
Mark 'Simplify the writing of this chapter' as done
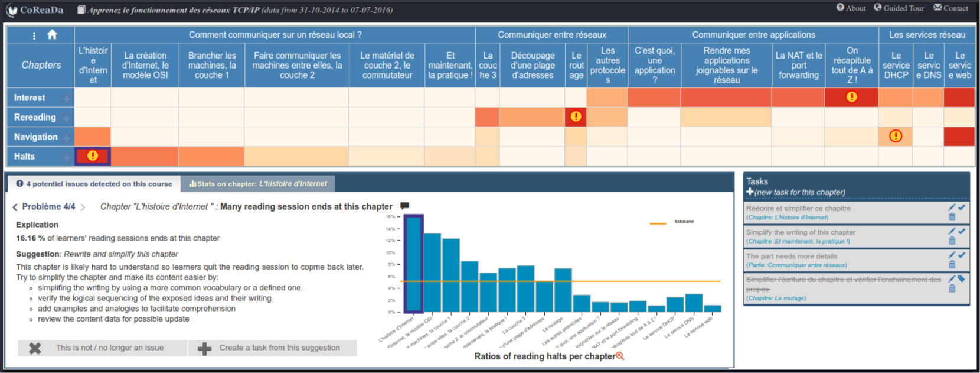(x=962, y=231)
